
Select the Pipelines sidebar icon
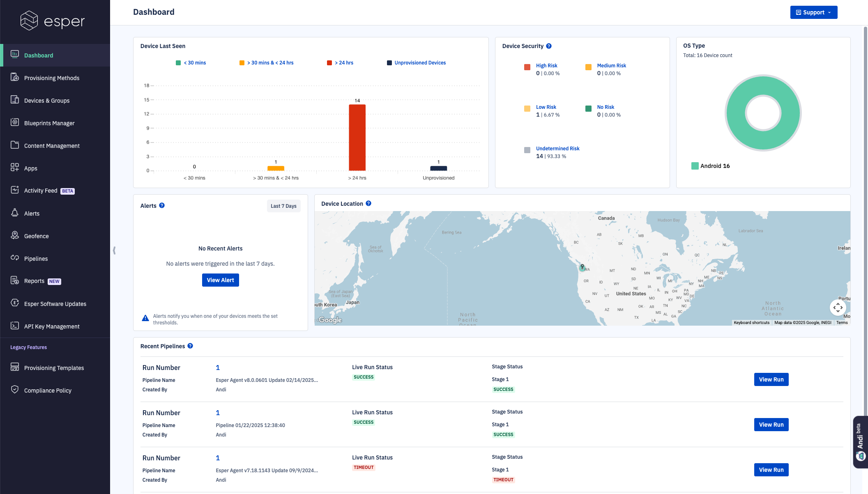(x=14, y=258)
